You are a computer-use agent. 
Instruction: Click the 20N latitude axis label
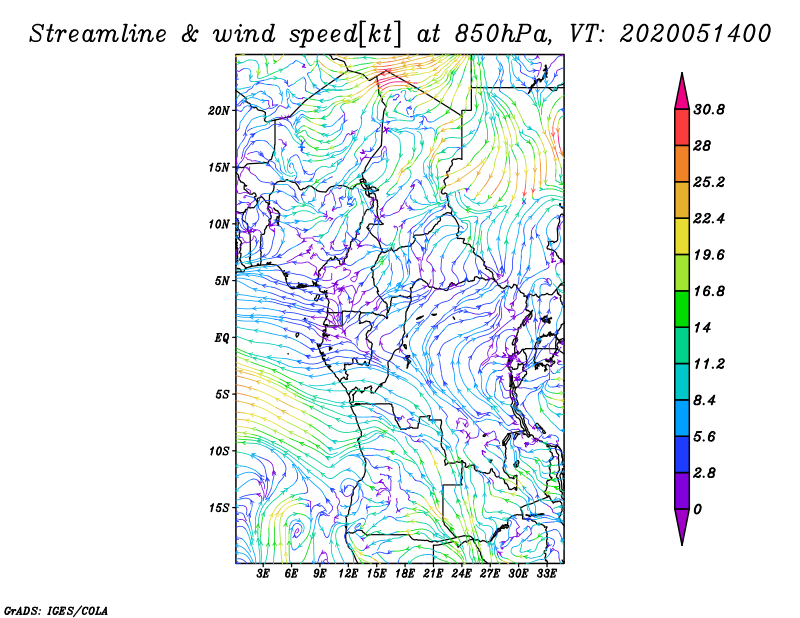click(x=219, y=110)
